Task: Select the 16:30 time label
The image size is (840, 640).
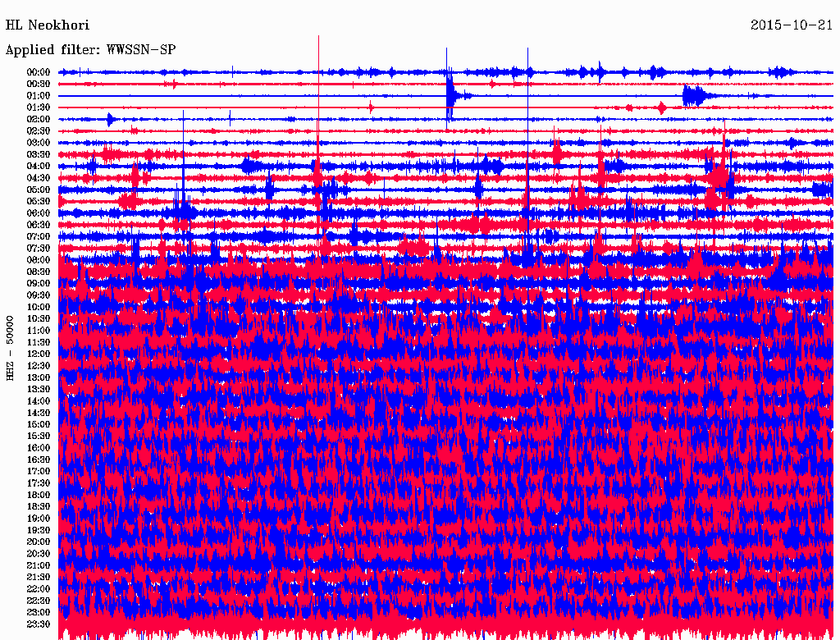Action: tap(39, 459)
